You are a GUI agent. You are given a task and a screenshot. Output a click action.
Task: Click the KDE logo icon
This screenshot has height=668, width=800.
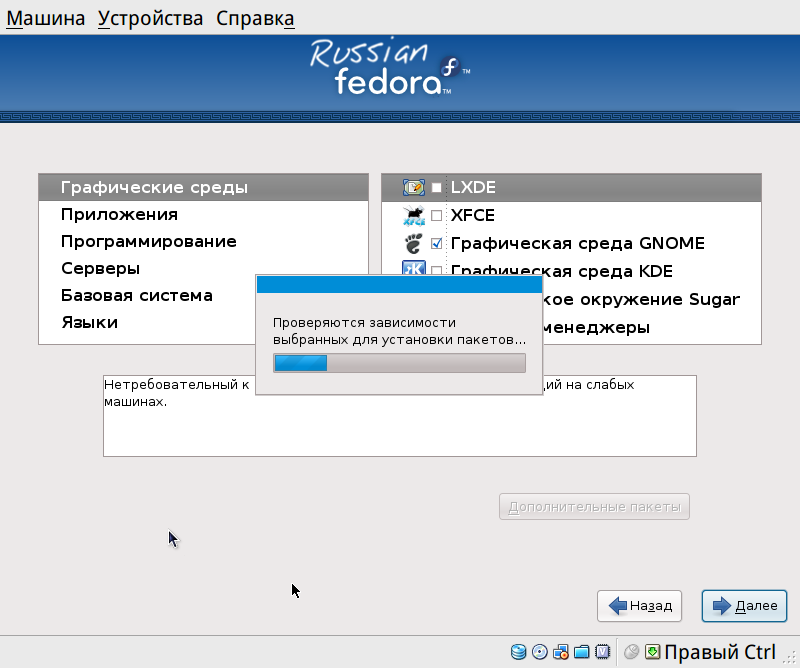coord(413,268)
